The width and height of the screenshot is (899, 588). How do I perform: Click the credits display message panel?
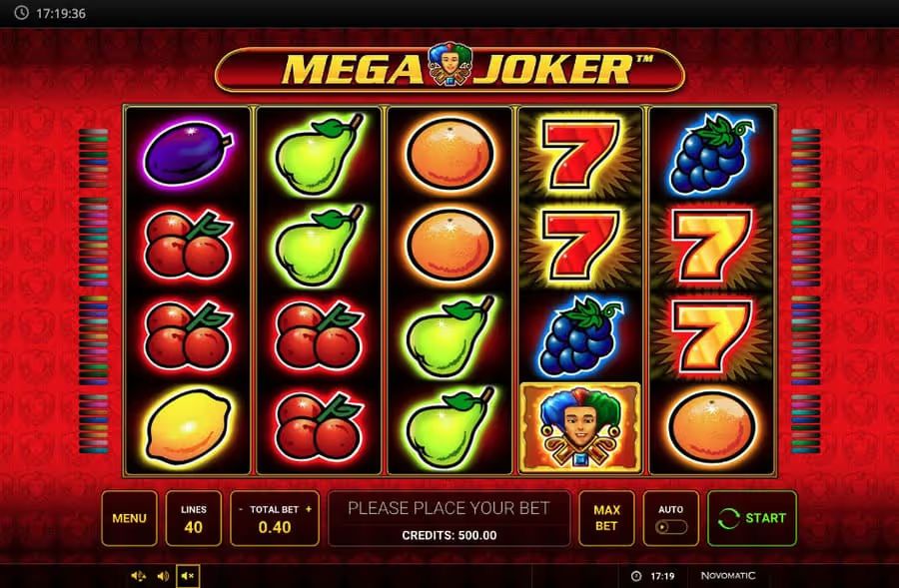point(449,518)
